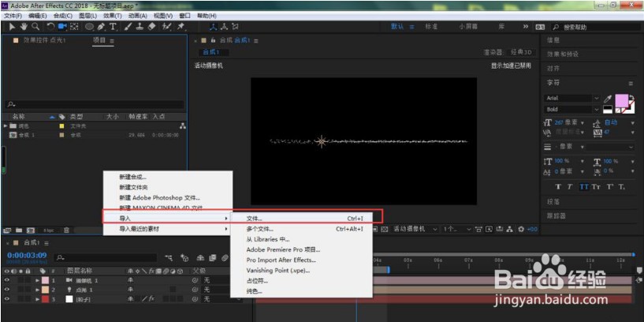
Task: Open the 文件(F) menu
Action: point(13,16)
